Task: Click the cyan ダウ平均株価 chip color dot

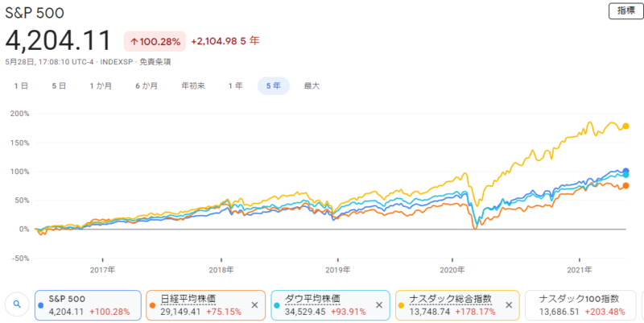Action: (x=277, y=305)
